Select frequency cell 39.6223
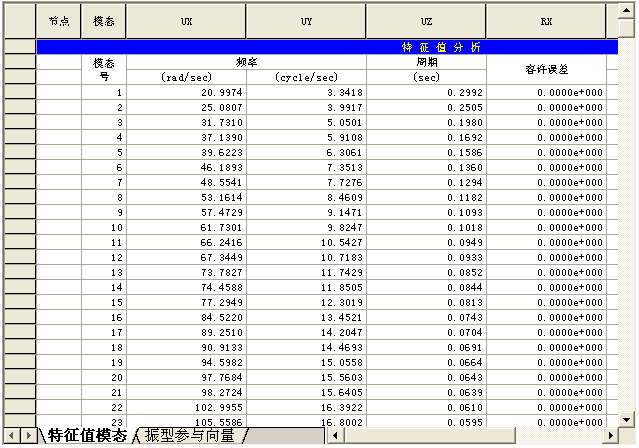This screenshot has height=448, width=639. pos(186,152)
